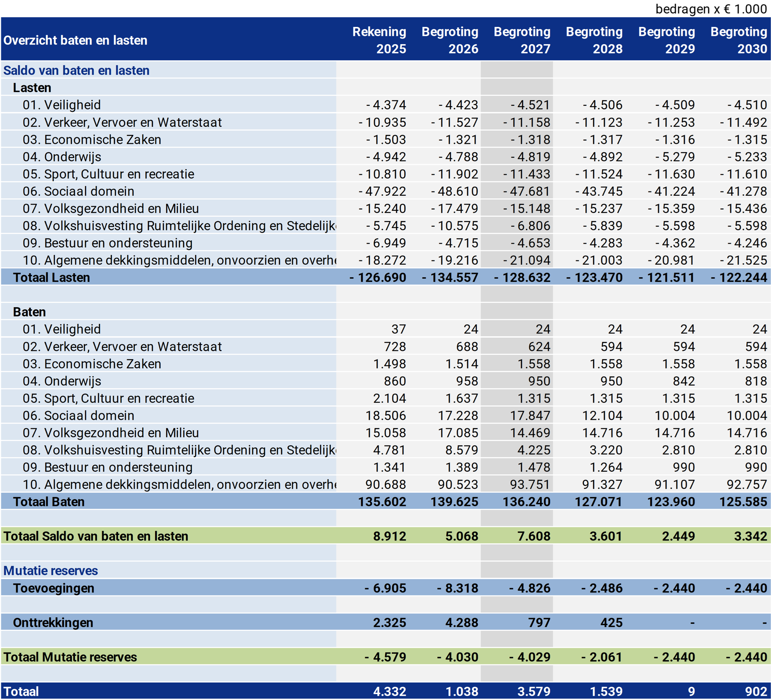Click the value '2.104' for Sport baten 2025
This screenshot has width=771, height=700.
coord(389,398)
